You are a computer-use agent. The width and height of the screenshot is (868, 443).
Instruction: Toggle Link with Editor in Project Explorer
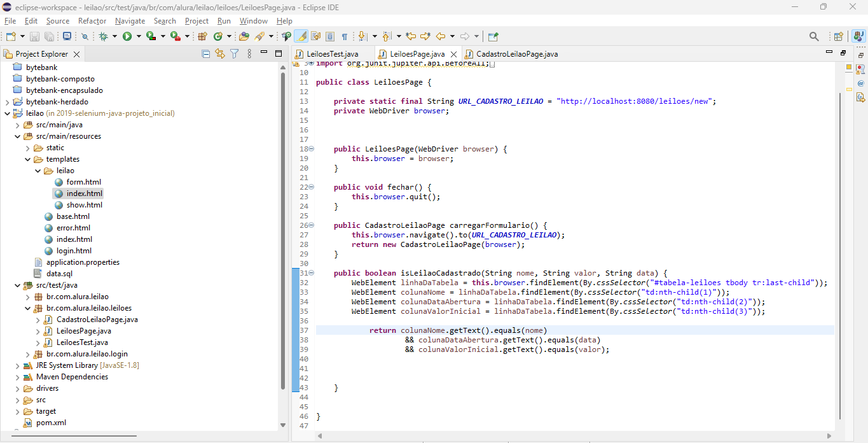click(x=220, y=54)
